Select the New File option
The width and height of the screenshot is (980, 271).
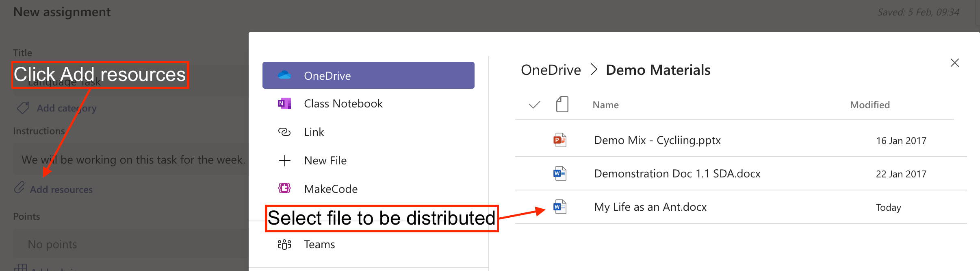click(369, 160)
